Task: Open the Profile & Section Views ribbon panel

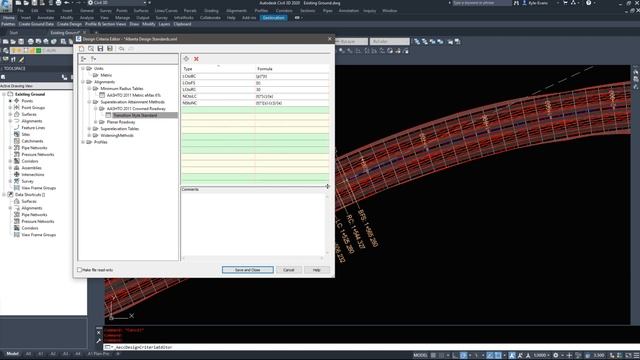Action: coord(105,24)
